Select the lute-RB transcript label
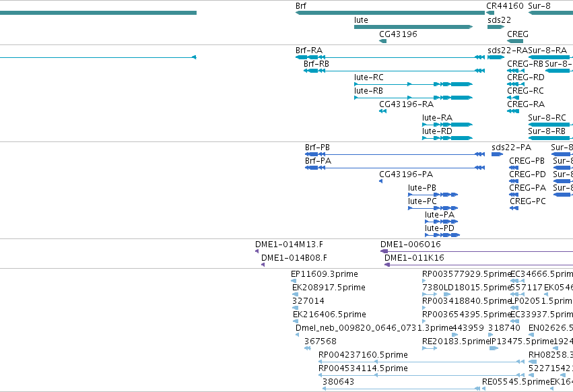This screenshot has height=392, width=573. point(368,91)
